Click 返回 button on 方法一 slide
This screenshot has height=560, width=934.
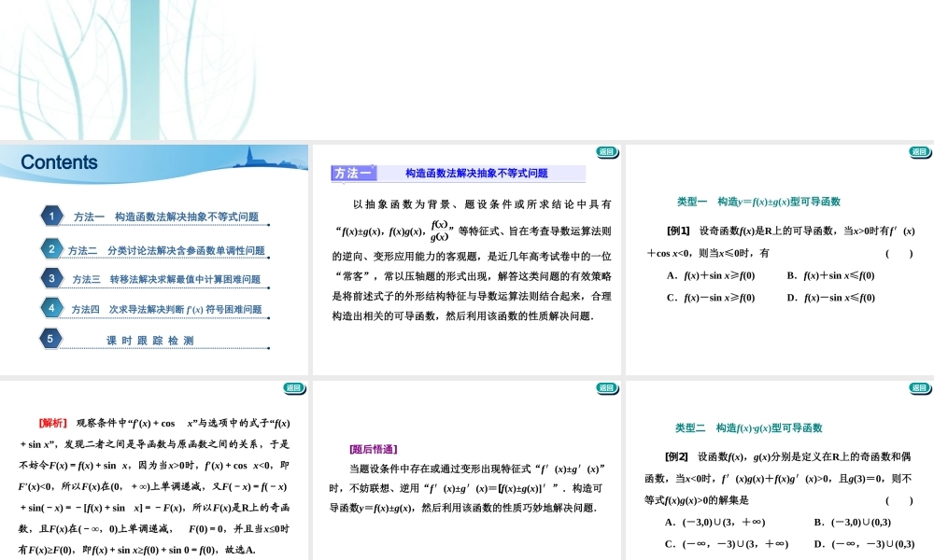pyautogui.click(x=607, y=152)
